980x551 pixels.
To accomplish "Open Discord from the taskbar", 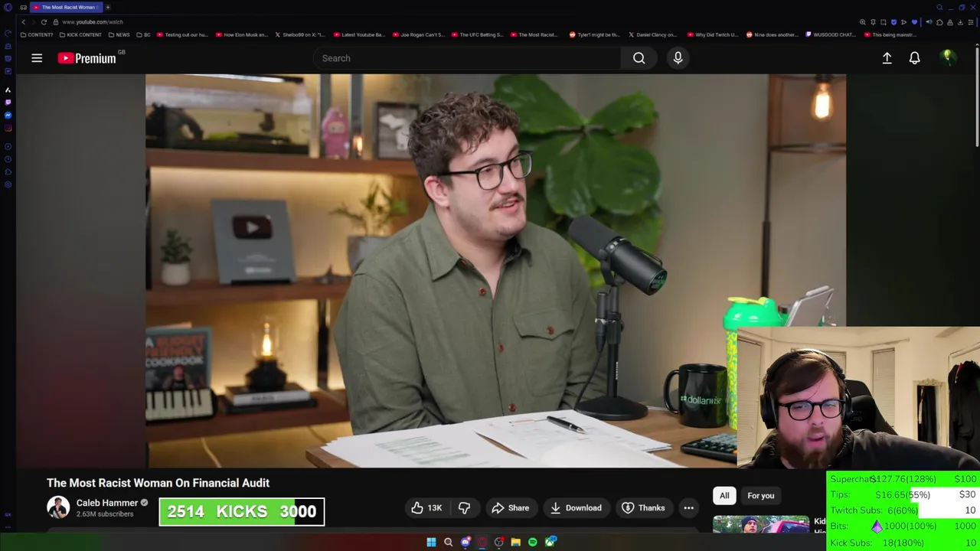I will click(465, 543).
